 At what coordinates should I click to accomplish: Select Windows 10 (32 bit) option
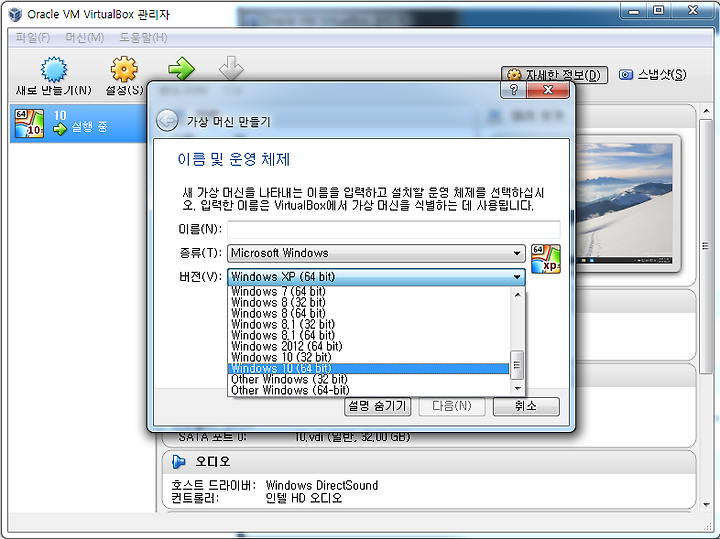pos(368,358)
